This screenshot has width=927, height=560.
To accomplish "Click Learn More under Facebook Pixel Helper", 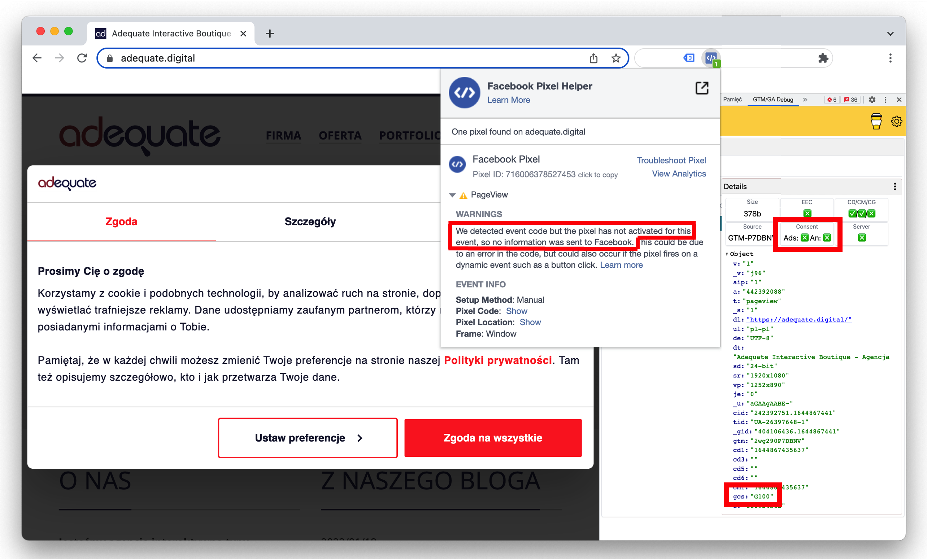I will pos(509,100).
